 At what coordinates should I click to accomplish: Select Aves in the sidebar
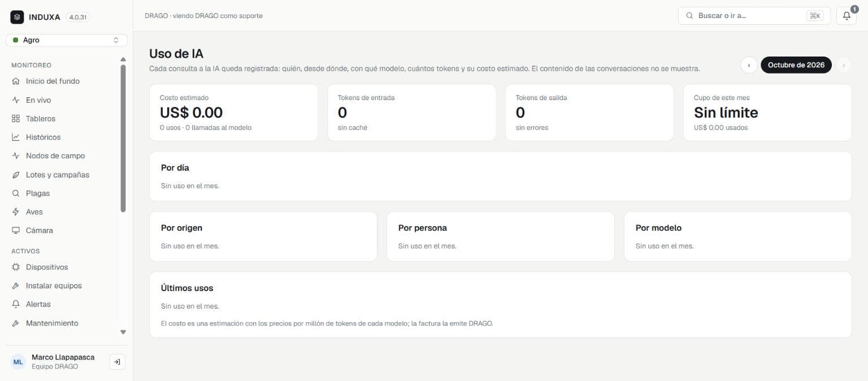coord(62,212)
